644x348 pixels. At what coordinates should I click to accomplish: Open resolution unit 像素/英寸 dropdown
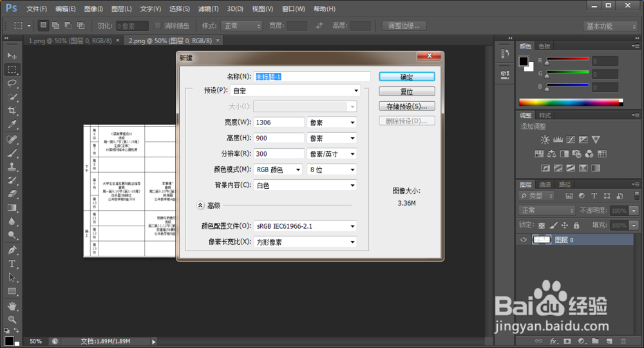pos(332,153)
